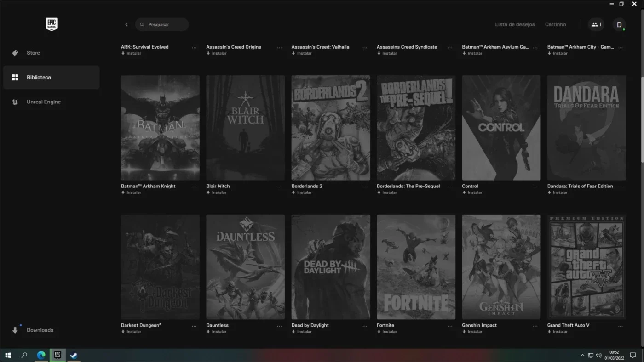Select the Dandara cover art

(586, 128)
